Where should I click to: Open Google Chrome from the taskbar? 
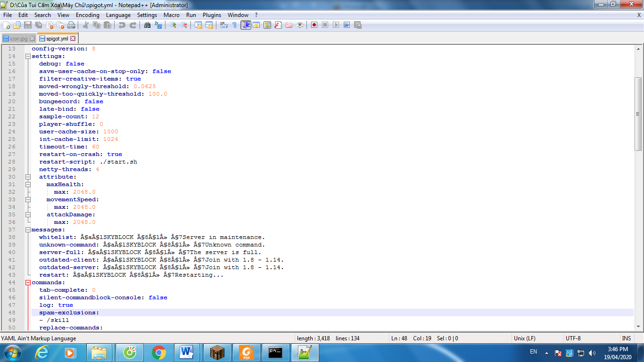pyautogui.click(x=158, y=352)
